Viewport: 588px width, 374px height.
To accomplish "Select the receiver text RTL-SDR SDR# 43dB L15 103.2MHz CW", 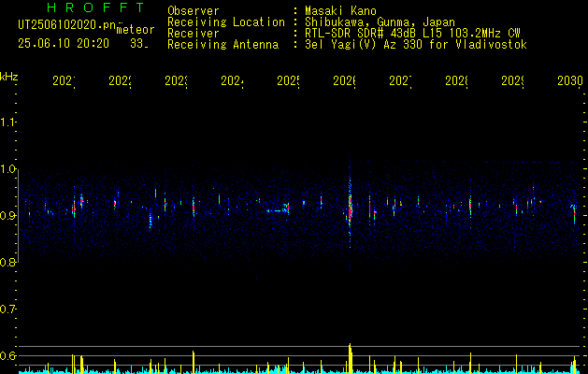I will pyautogui.click(x=412, y=34).
